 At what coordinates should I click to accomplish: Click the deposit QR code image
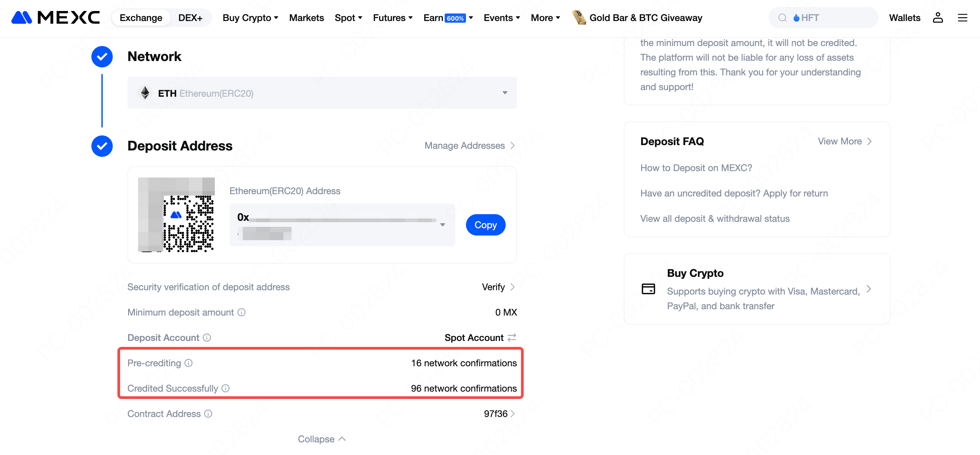point(176,214)
